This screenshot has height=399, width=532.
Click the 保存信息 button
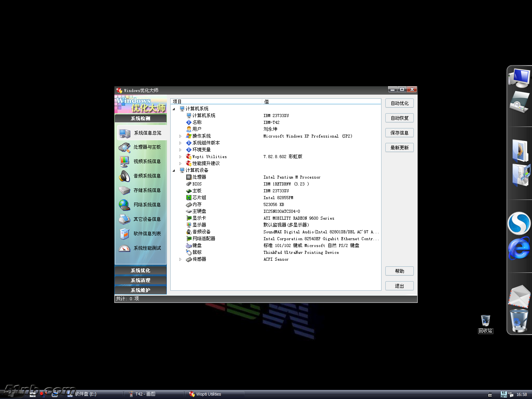pyautogui.click(x=399, y=133)
